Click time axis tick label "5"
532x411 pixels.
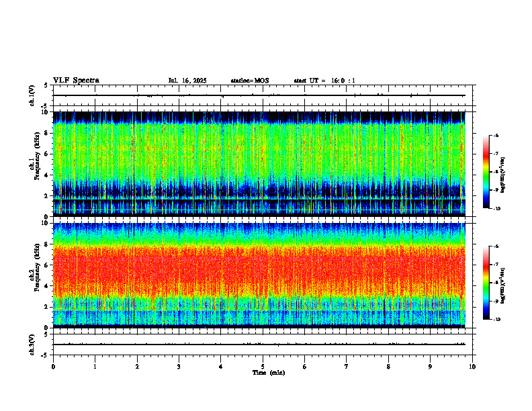[x=263, y=367]
